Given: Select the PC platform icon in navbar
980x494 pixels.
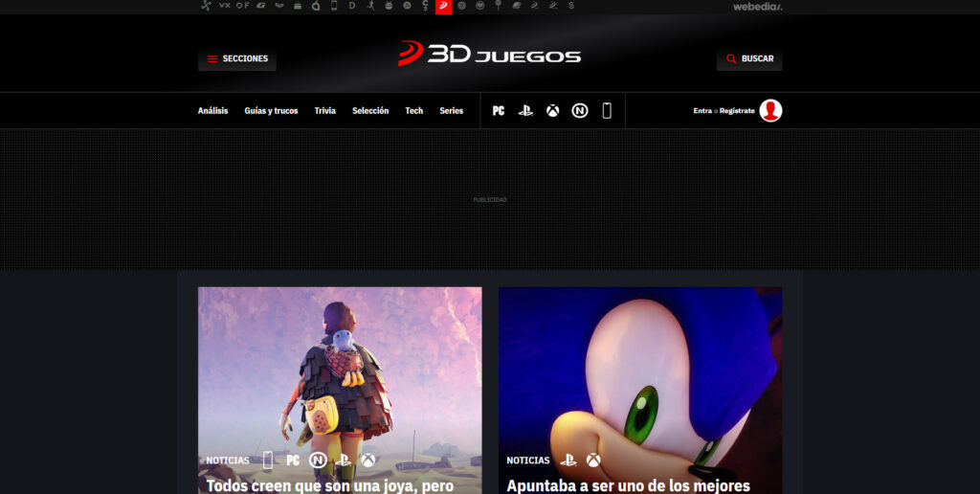Looking at the screenshot, I should pyautogui.click(x=498, y=111).
